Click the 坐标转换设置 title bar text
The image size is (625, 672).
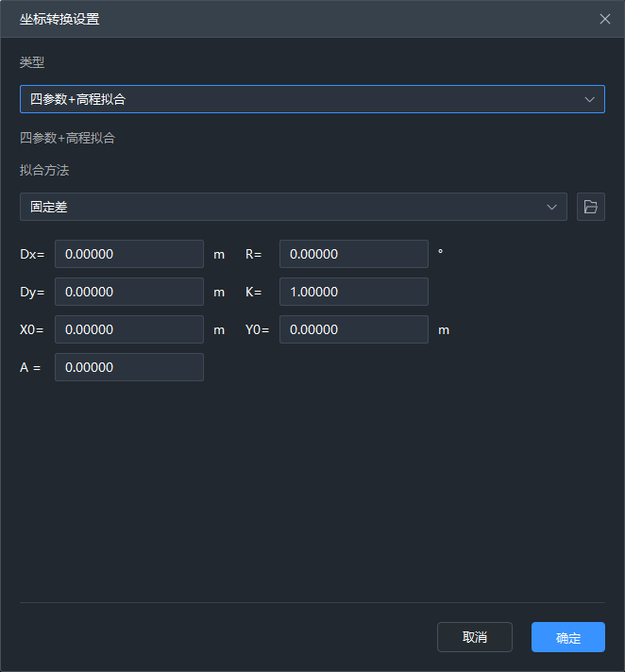(x=59, y=19)
